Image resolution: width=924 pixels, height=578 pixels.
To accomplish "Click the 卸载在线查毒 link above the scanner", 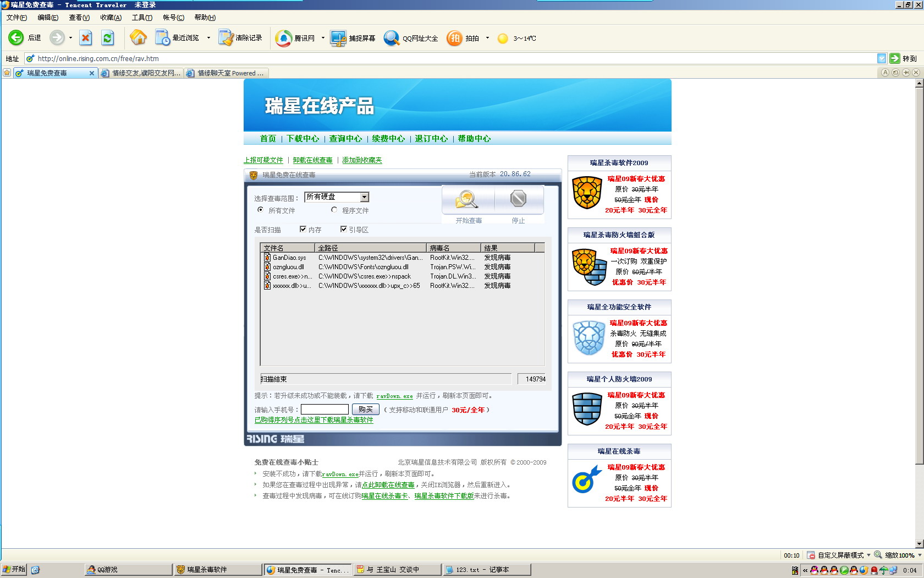I will point(312,160).
